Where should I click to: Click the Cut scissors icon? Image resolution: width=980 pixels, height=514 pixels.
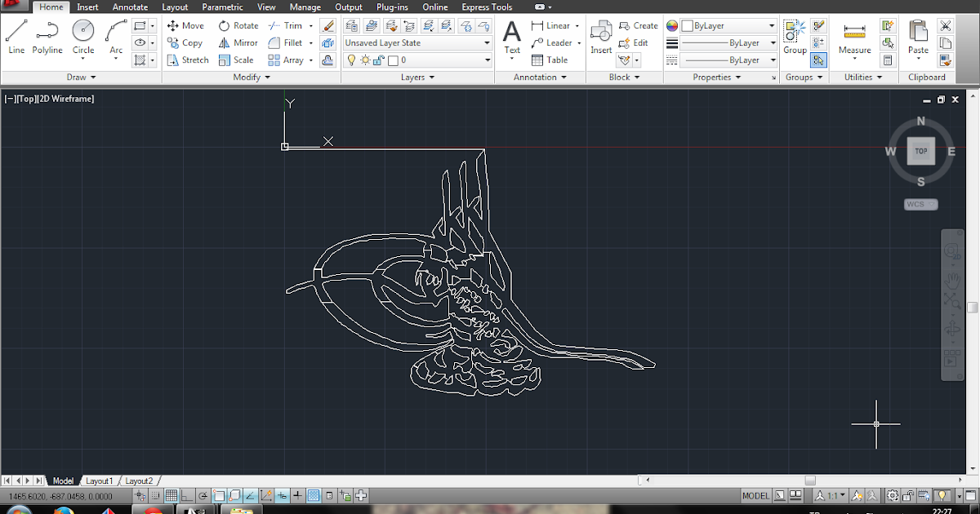tap(946, 25)
